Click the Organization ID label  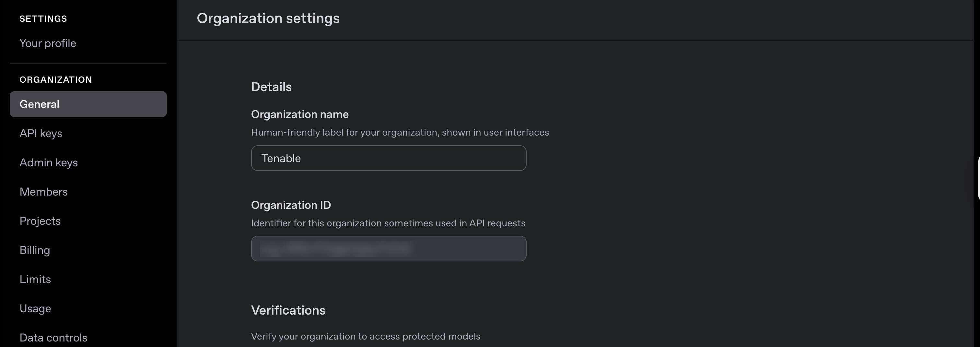coord(291,205)
